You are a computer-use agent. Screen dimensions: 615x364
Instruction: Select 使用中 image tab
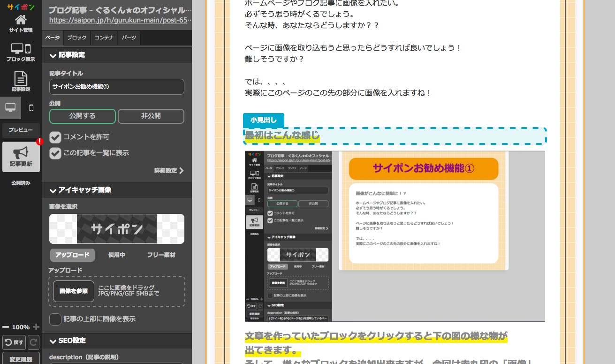pyautogui.click(x=117, y=255)
